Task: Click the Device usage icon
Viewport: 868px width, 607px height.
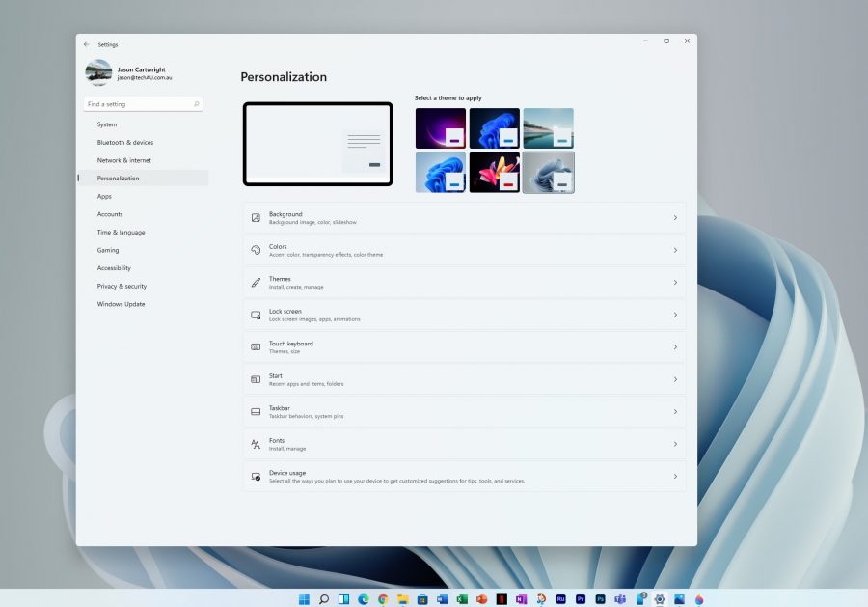Action: point(256,476)
